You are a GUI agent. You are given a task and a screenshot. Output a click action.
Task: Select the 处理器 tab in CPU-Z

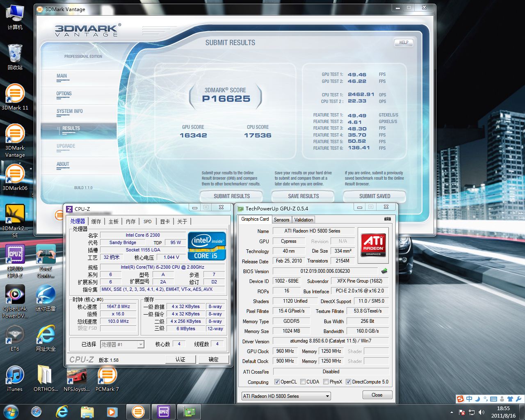click(78, 221)
